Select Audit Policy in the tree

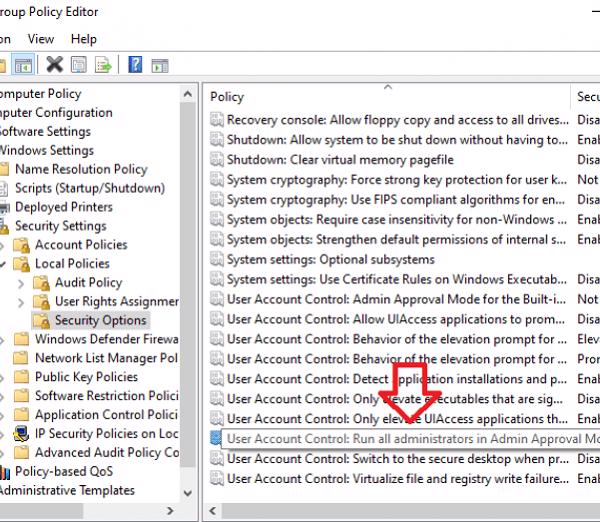[x=88, y=282]
